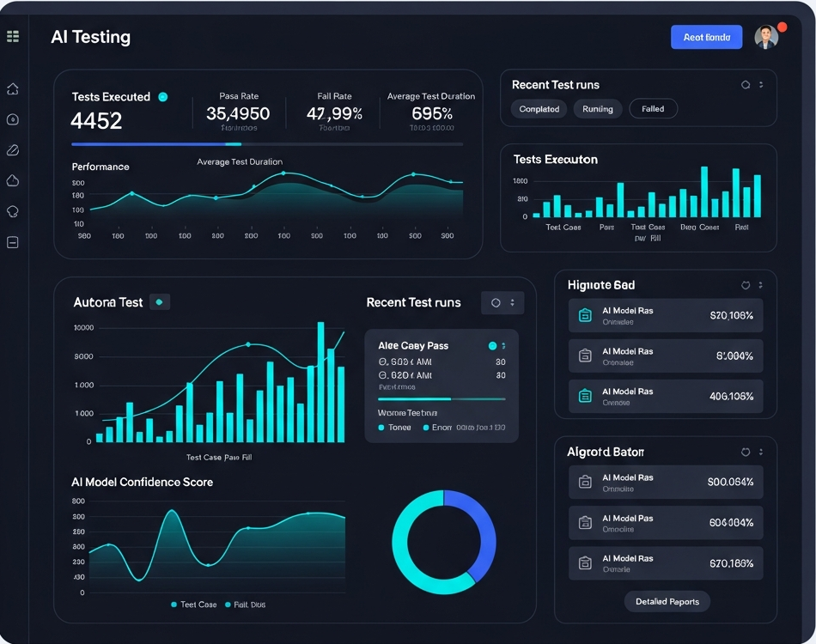
Task: Click the teal clipboard icon of first Highote row
Action: click(x=585, y=315)
